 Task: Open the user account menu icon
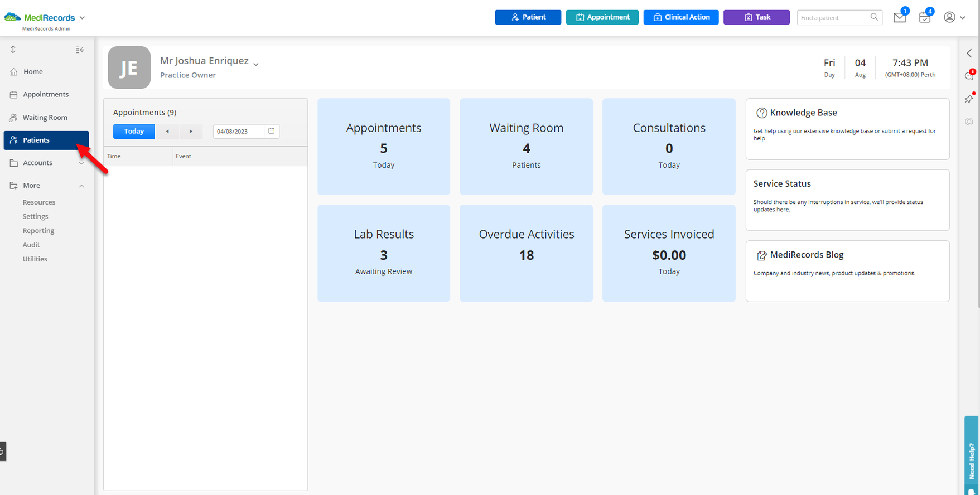coord(949,17)
